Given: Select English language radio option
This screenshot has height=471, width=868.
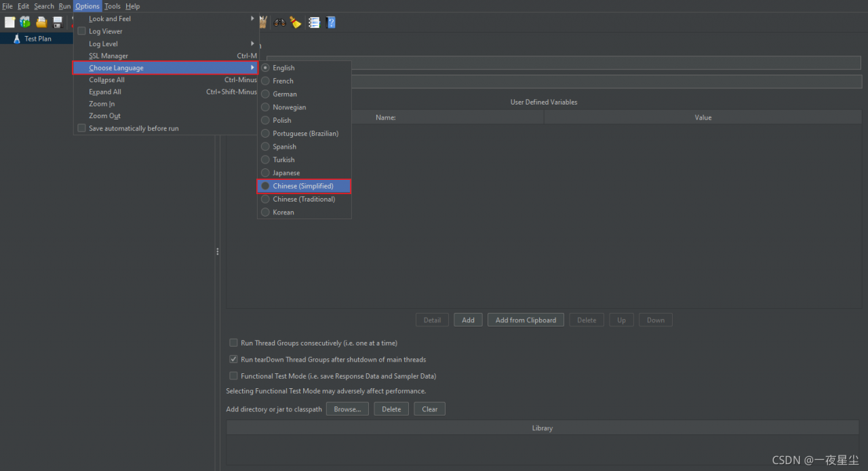Looking at the screenshot, I should [x=304, y=68].
